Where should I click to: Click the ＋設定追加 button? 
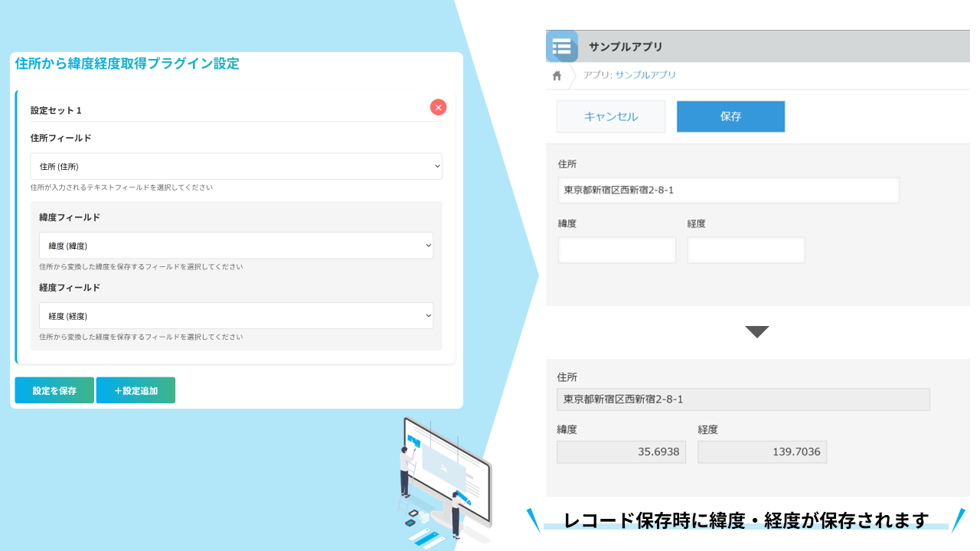point(136,390)
